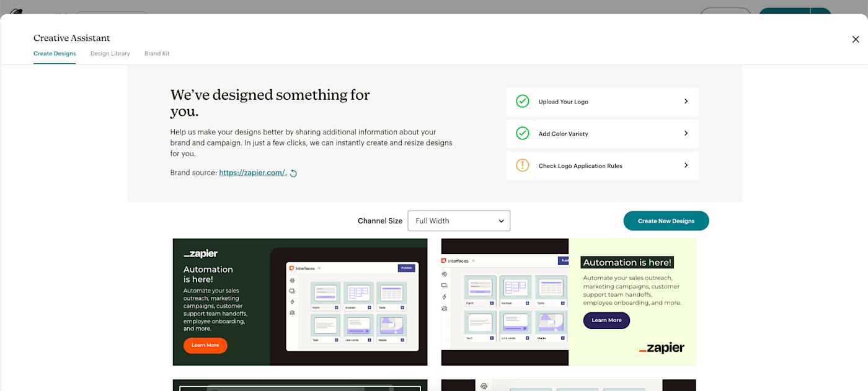Click the refresh brand source icon
Screen dimensions: 868x391
294,174
